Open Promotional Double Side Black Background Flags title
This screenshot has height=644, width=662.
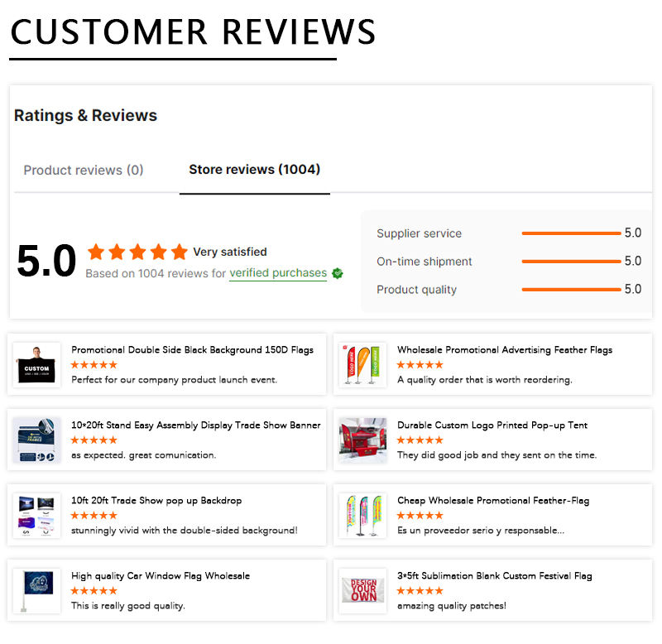(193, 349)
